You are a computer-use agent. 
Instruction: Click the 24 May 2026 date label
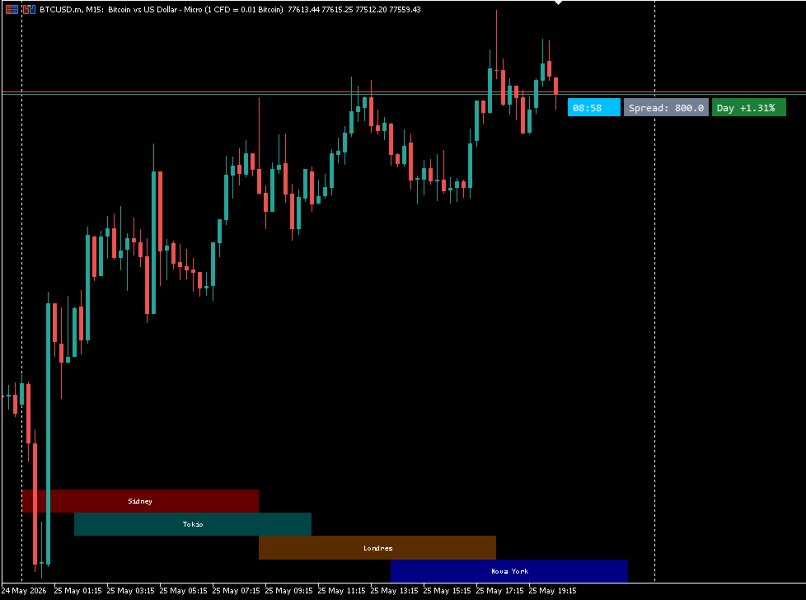point(24,591)
